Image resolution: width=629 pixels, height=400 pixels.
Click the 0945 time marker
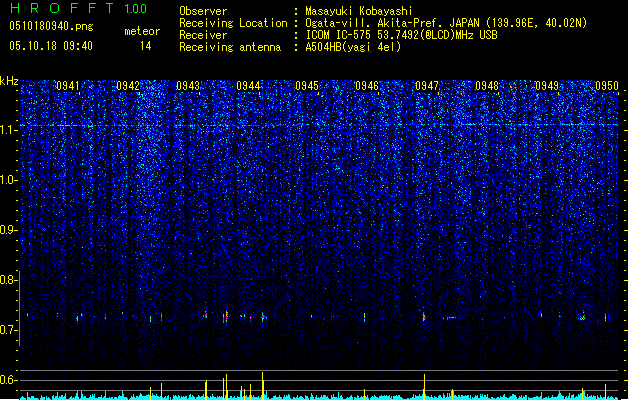pos(307,86)
